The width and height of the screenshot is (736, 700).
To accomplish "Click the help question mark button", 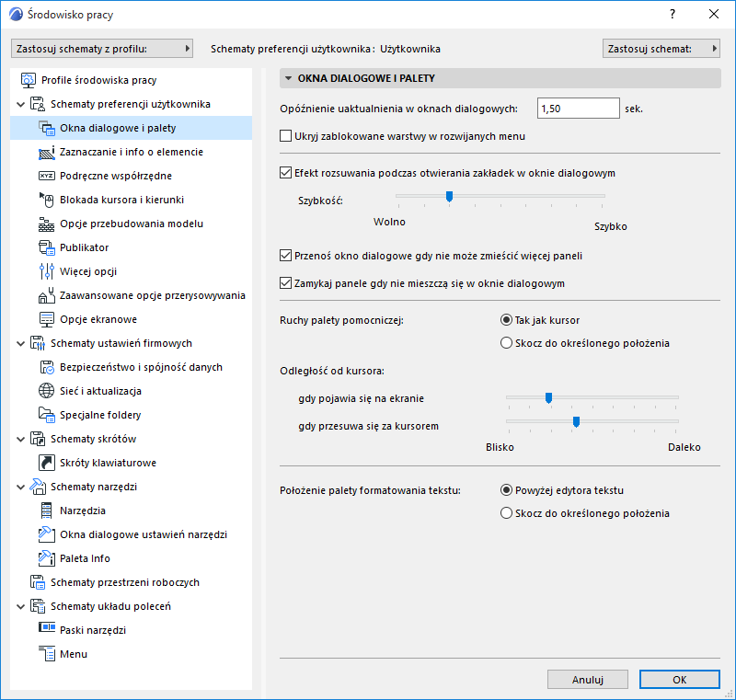I will 673,14.
